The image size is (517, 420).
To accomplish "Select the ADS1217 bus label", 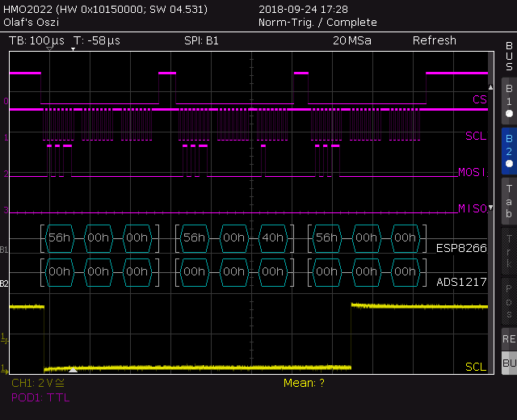I will click(461, 282).
